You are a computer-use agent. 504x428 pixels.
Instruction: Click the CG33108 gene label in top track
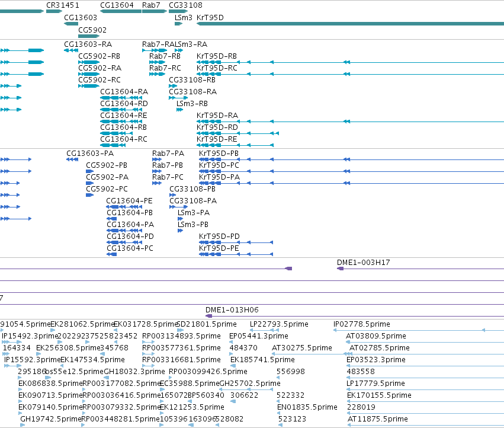[x=185, y=5]
